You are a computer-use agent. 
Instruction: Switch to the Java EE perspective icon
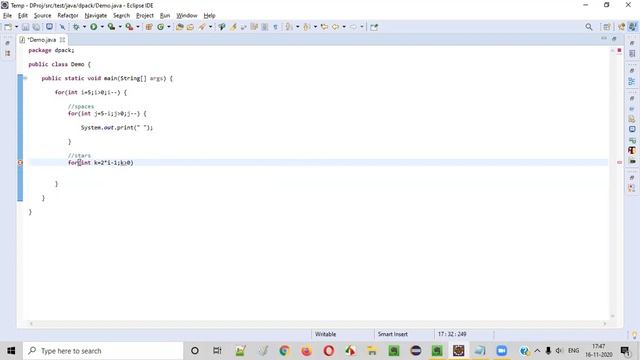click(632, 27)
